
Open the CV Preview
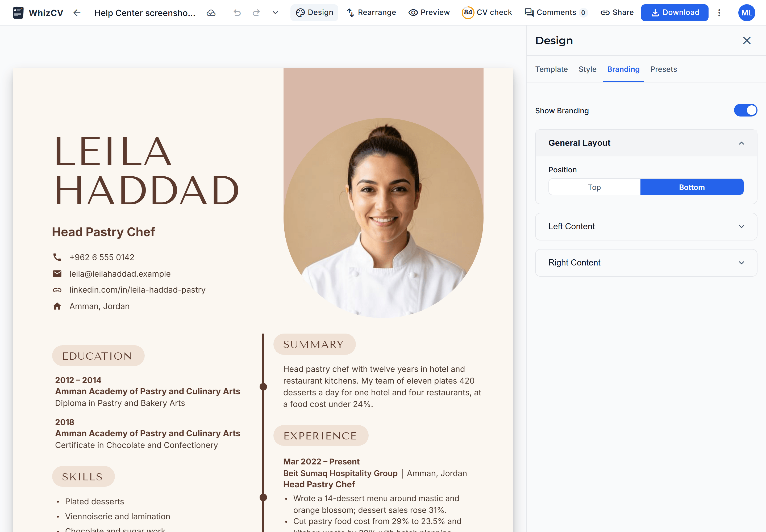pyautogui.click(x=429, y=13)
